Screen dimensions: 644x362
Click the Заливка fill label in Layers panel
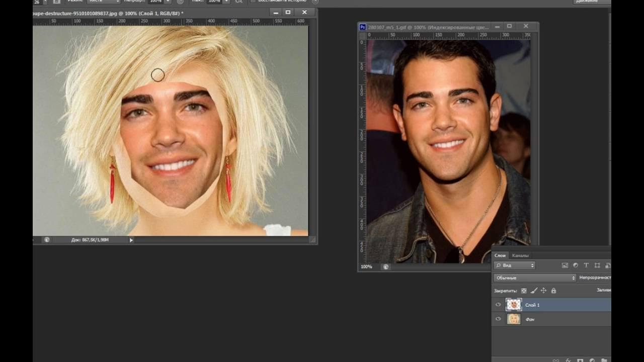[x=604, y=290]
